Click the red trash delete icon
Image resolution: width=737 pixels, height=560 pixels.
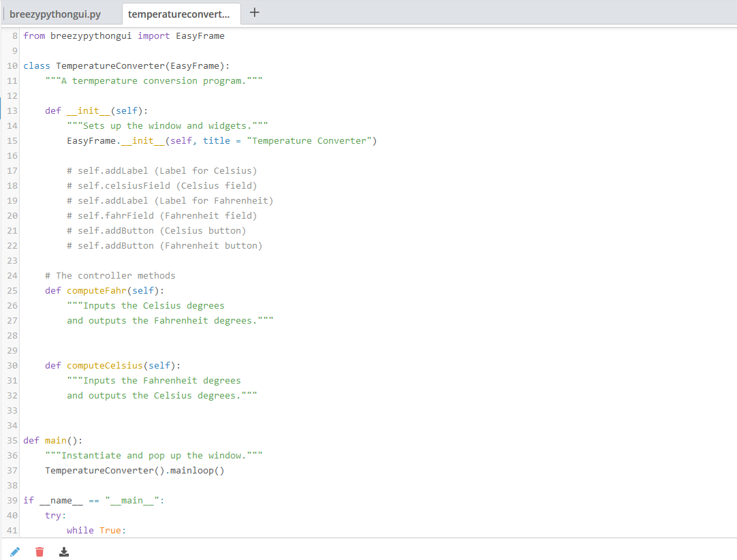point(40,552)
